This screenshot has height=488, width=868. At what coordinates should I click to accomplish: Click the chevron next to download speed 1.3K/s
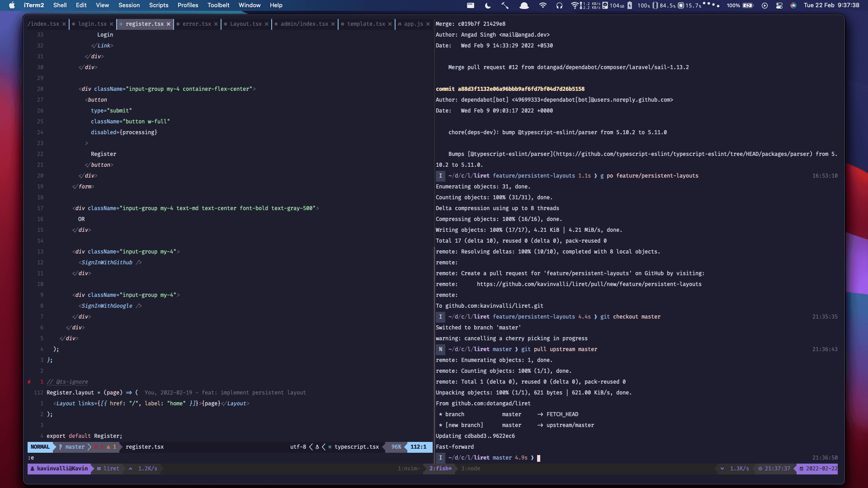coord(722,469)
